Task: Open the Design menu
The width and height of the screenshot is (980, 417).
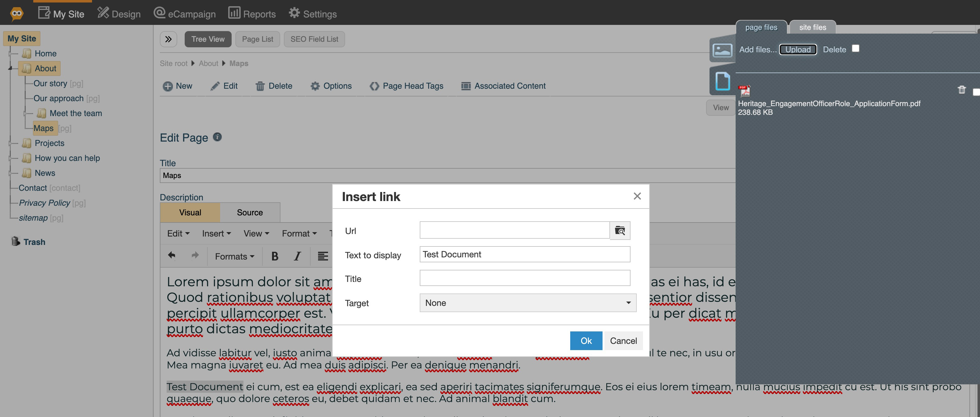Action: [x=119, y=14]
